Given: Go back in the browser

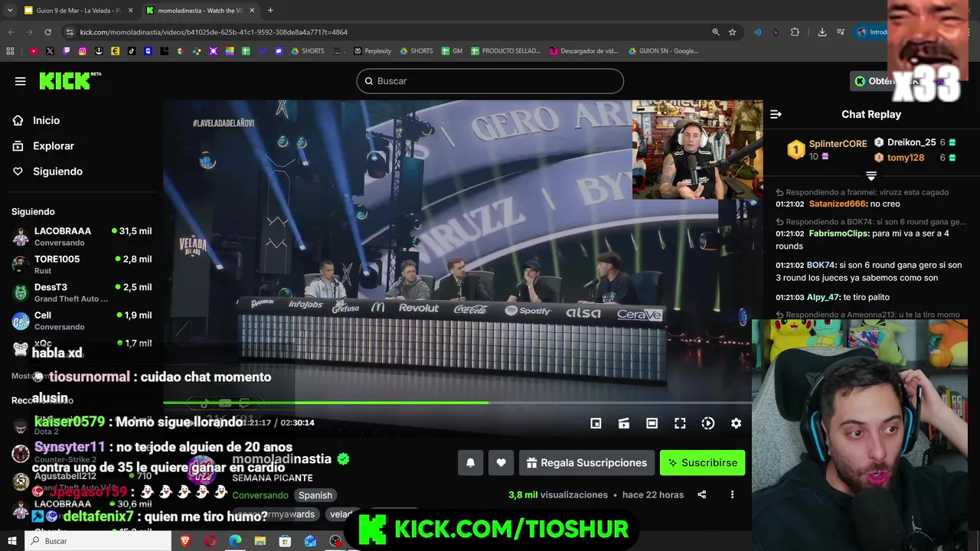Looking at the screenshot, I should 11,32.
